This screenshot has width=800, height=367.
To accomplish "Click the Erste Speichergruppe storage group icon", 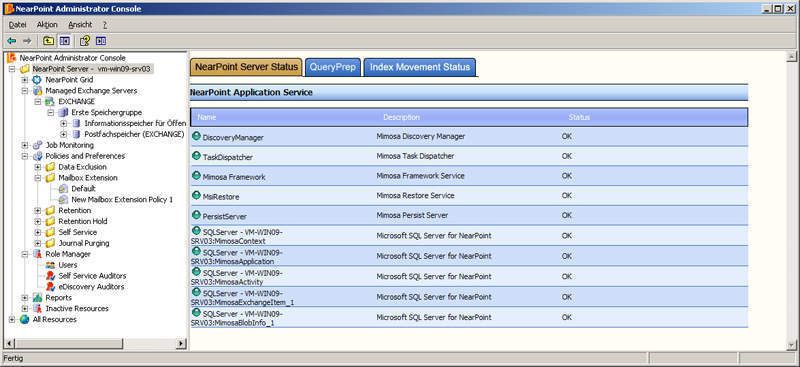I will point(63,112).
